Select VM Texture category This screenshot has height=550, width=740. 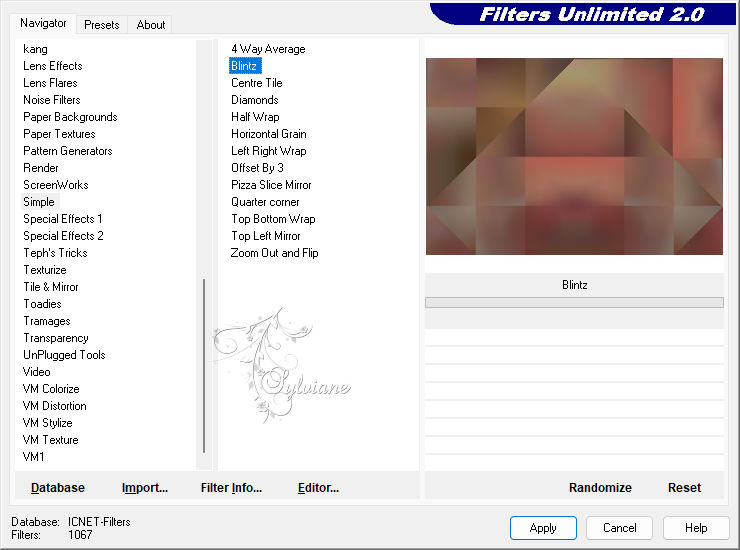(50, 440)
